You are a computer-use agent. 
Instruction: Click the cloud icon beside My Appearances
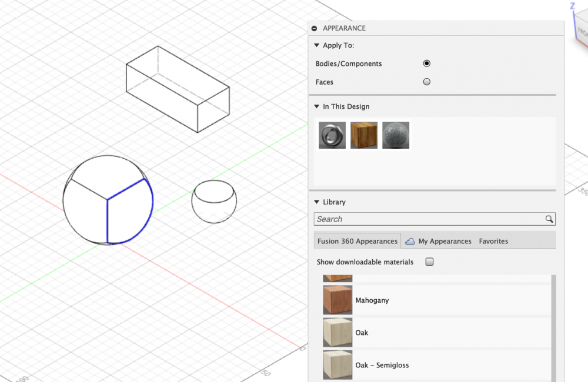pos(410,242)
